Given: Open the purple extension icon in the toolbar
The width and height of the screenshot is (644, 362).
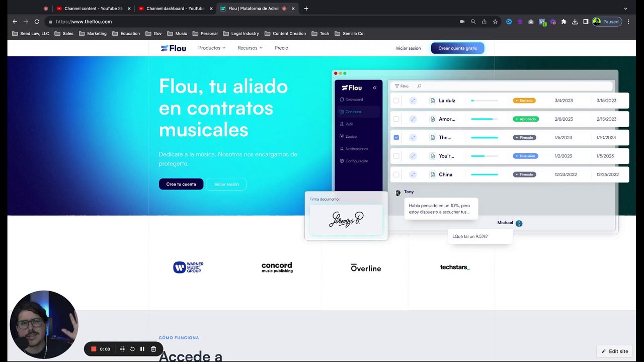Looking at the screenshot, I should click(x=520, y=22).
